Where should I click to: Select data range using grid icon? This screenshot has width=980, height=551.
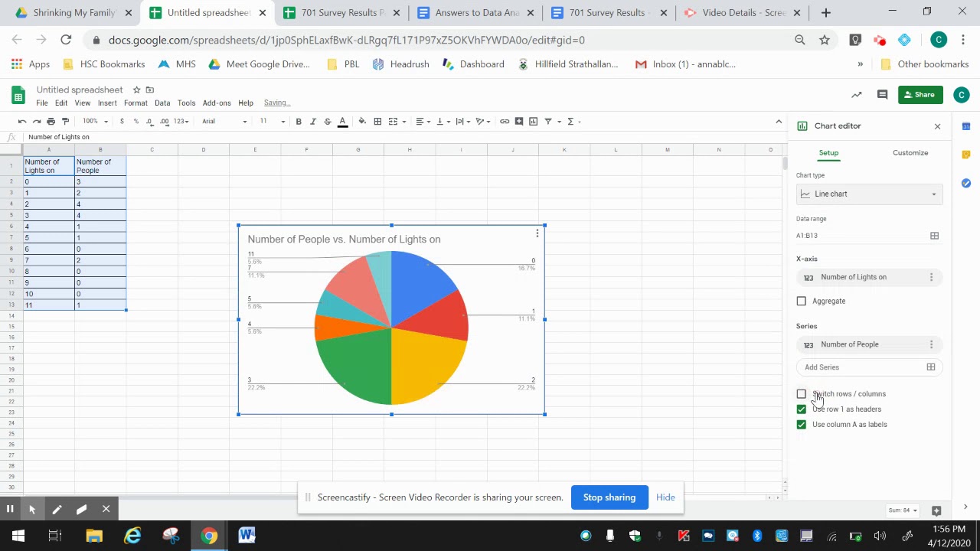click(x=934, y=236)
